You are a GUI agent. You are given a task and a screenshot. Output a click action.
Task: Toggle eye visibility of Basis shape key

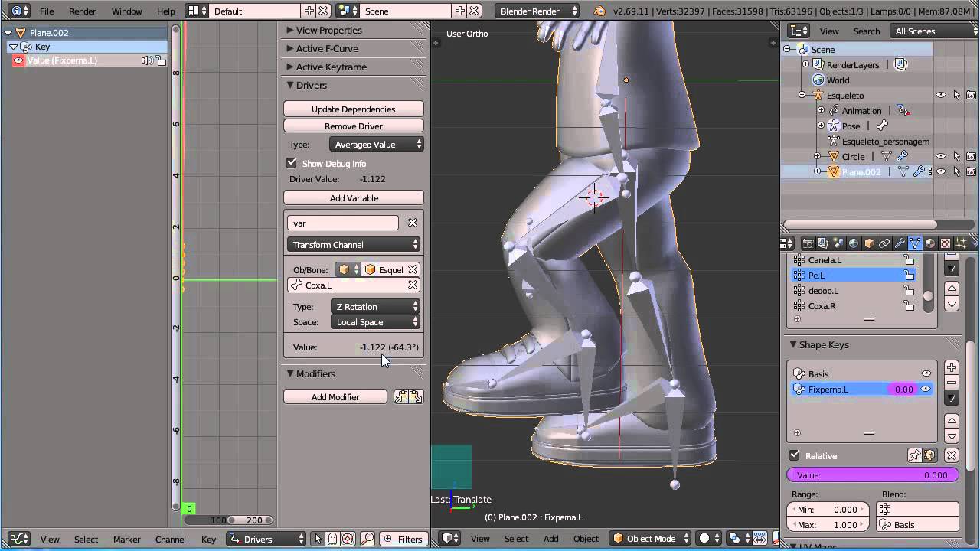tap(926, 373)
